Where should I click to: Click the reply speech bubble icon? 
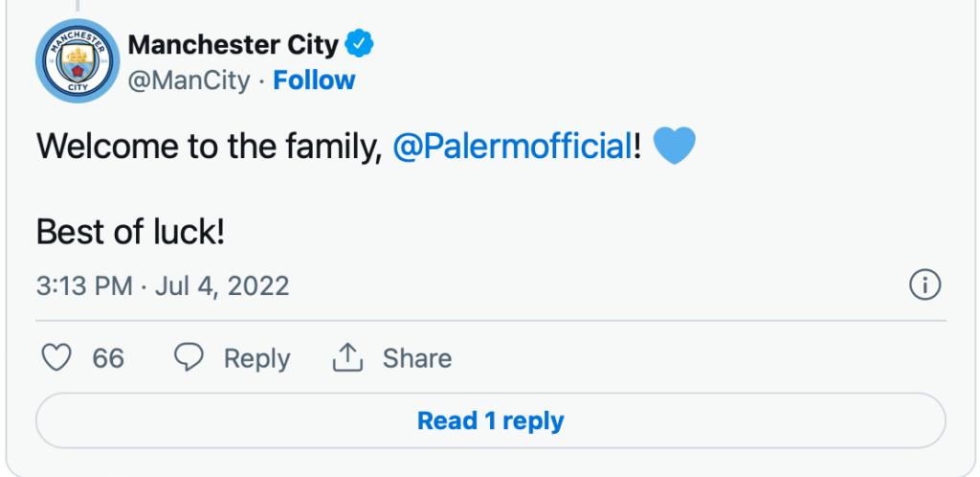(x=189, y=358)
